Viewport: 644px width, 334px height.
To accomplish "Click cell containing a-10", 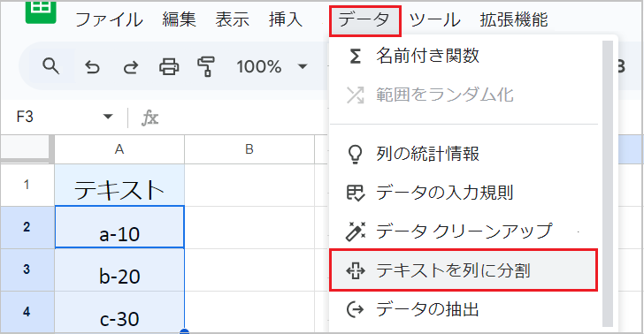I will pos(119,227).
